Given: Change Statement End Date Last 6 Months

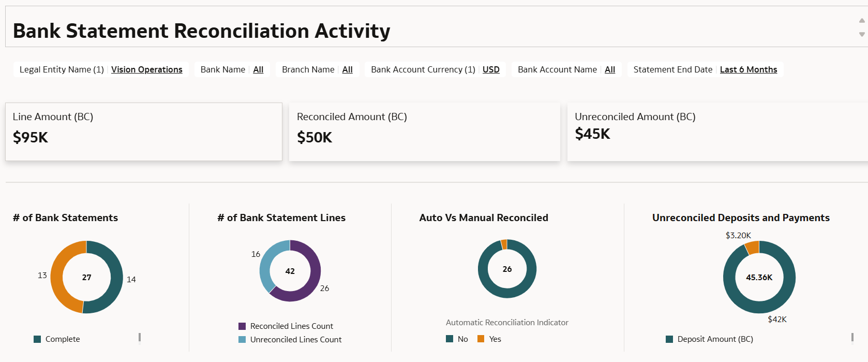Looking at the screenshot, I should [x=748, y=69].
